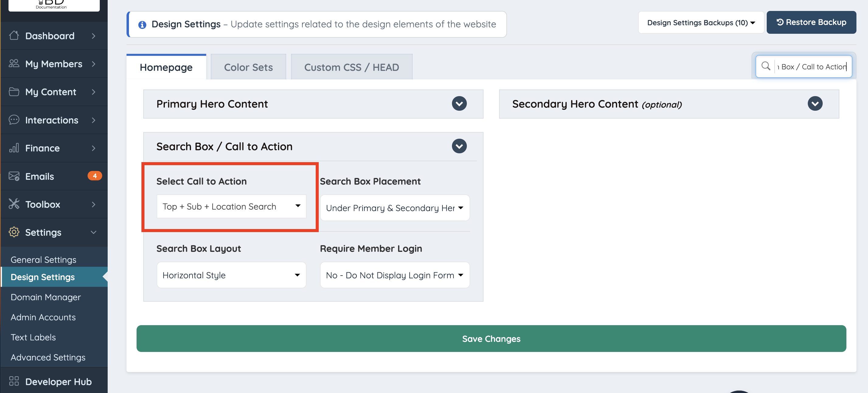Open Select Call to Action dropdown
Image resolution: width=868 pixels, height=393 pixels.
pyautogui.click(x=231, y=206)
